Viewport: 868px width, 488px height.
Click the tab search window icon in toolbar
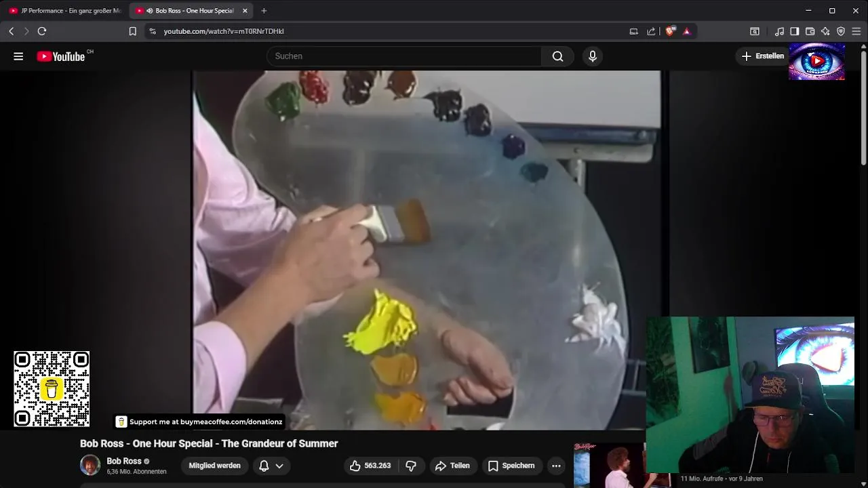pos(754,31)
